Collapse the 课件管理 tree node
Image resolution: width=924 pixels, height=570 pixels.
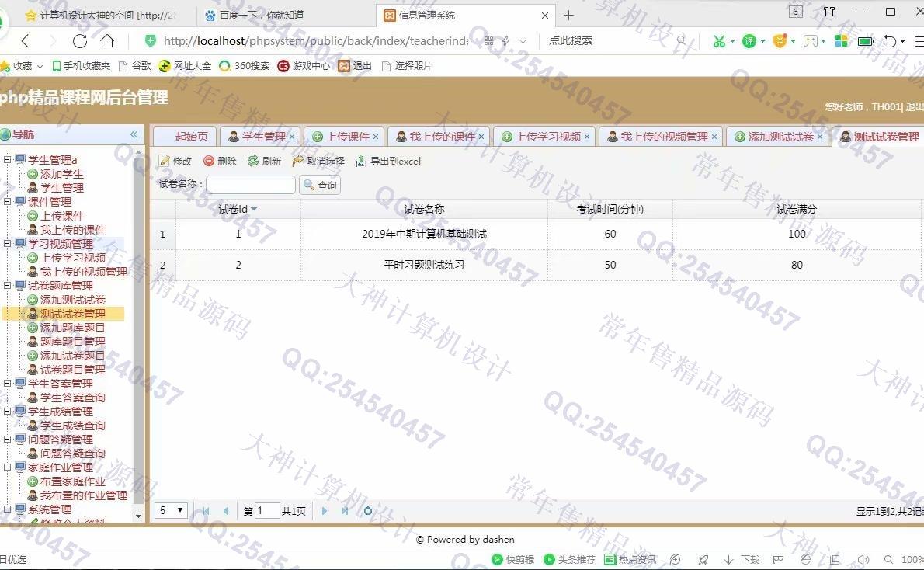pyautogui.click(x=7, y=202)
